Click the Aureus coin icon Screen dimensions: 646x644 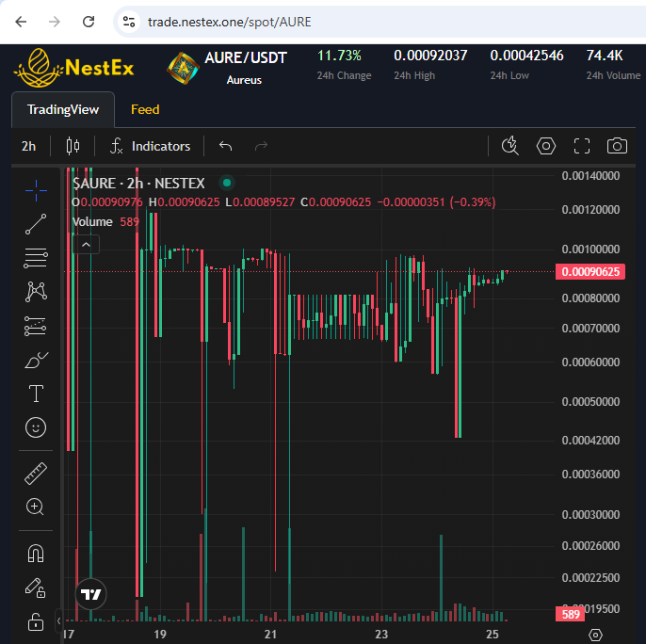click(183, 69)
